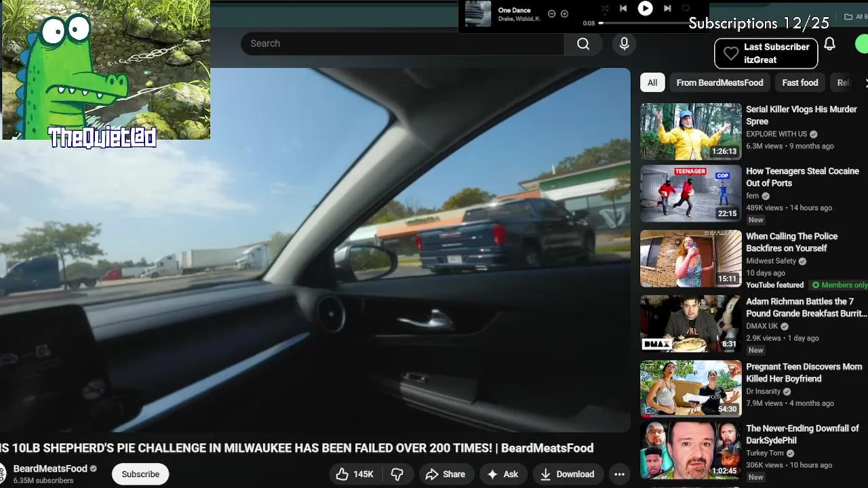Image resolution: width=868 pixels, height=488 pixels.
Task: Select the Fast food chip
Action: pyautogui.click(x=800, y=83)
